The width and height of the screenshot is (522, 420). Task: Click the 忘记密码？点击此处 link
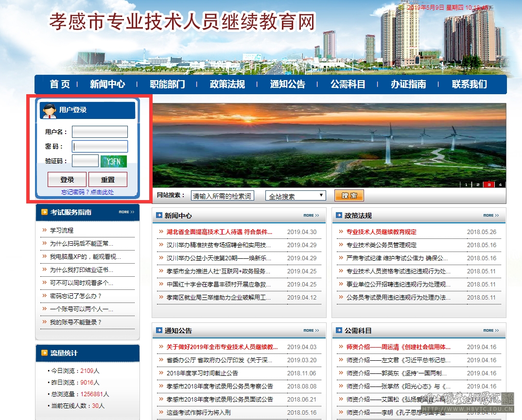[x=87, y=192]
